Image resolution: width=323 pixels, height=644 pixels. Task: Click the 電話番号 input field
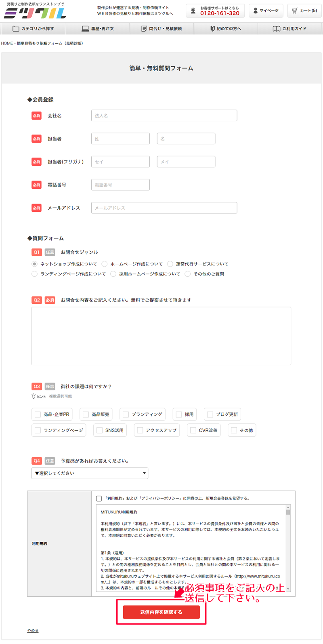click(x=120, y=185)
